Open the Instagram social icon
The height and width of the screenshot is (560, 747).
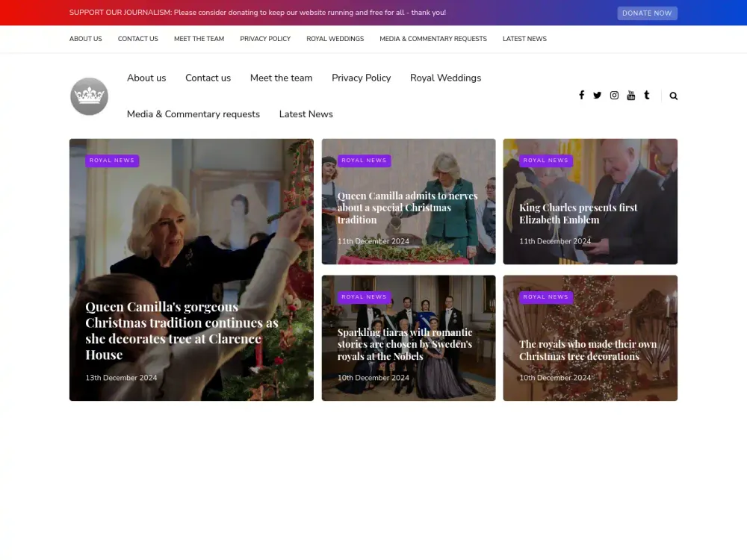[614, 96]
